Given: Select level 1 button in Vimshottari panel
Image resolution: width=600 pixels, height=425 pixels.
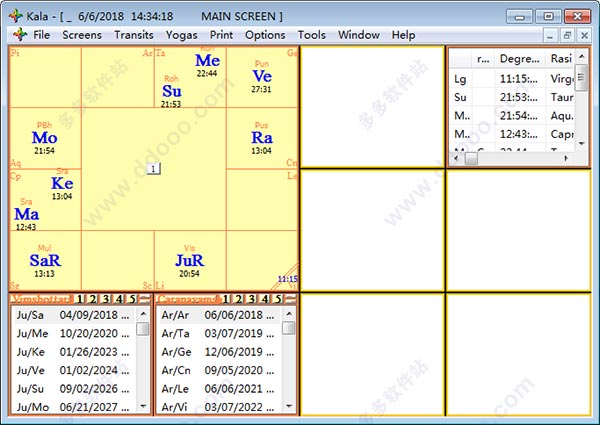Looking at the screenshot, I should 80,299.
